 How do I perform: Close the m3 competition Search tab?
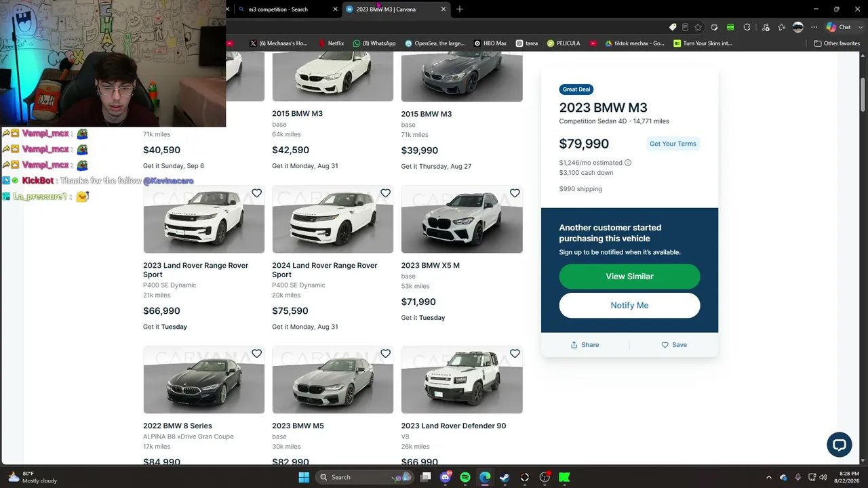point(335,9)
